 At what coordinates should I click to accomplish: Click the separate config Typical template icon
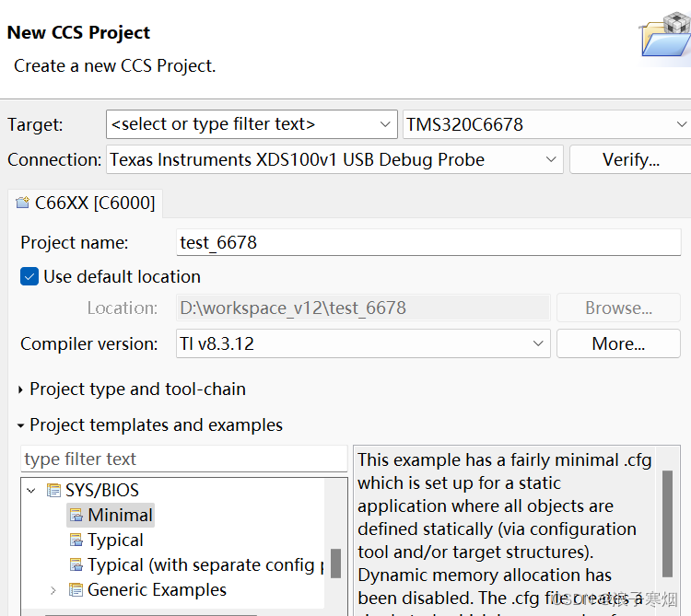click(x=76, y=564)
